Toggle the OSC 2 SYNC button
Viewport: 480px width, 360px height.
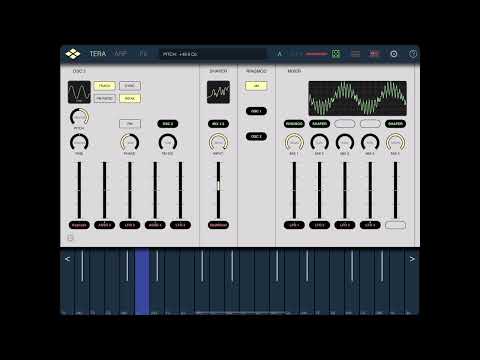point(130,86)
